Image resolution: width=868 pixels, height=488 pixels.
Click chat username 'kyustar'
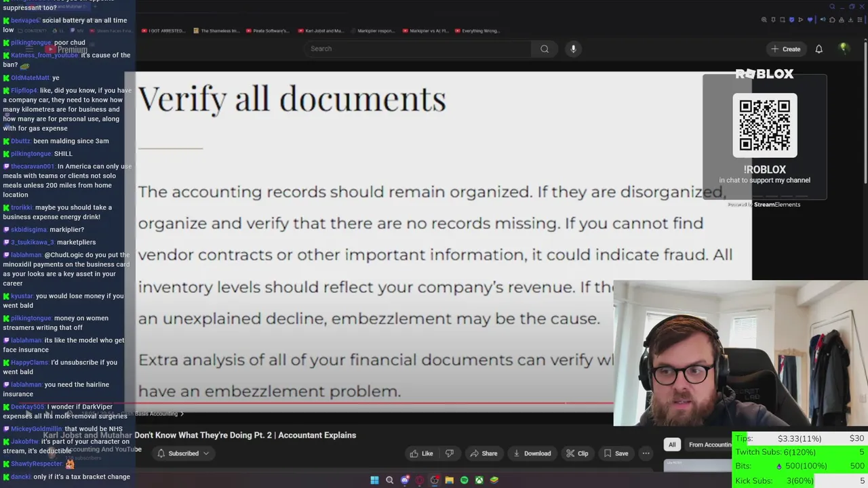click(22, 296)
